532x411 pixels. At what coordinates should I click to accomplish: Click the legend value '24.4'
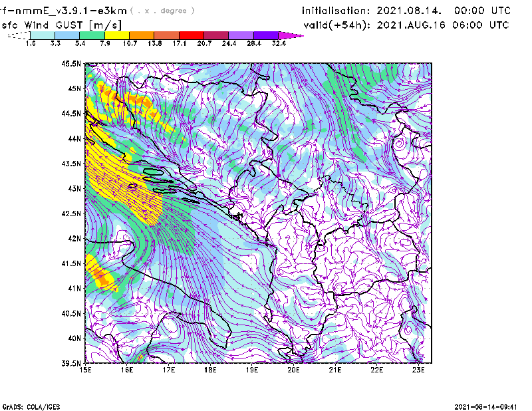click(x=229, y=43)
